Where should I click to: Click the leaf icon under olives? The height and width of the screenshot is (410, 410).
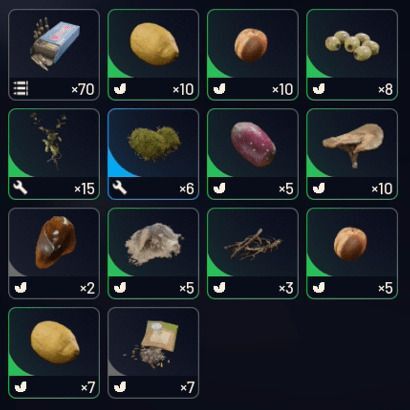[x=319, y=89]
